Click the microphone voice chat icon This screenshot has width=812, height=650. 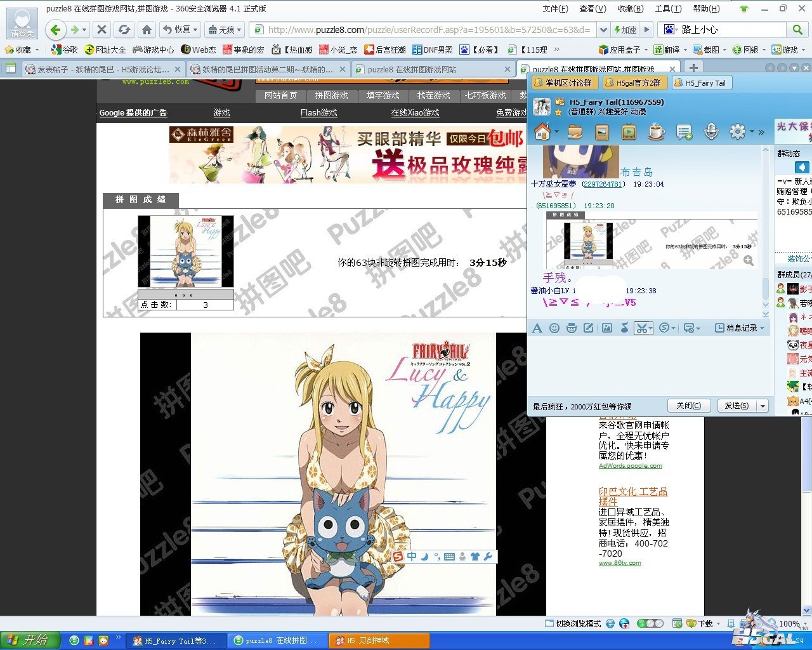[x=711, y=132]
